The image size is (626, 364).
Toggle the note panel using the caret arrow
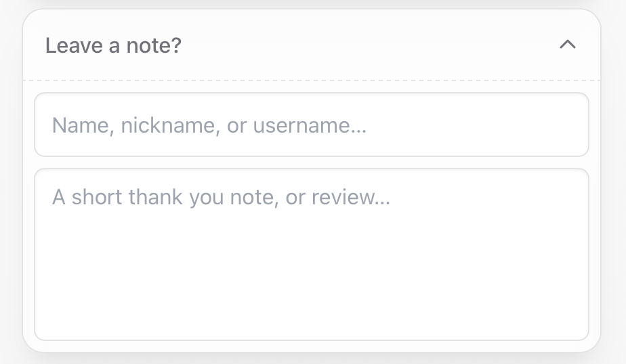pyautogui.click(x=567, y=45)
